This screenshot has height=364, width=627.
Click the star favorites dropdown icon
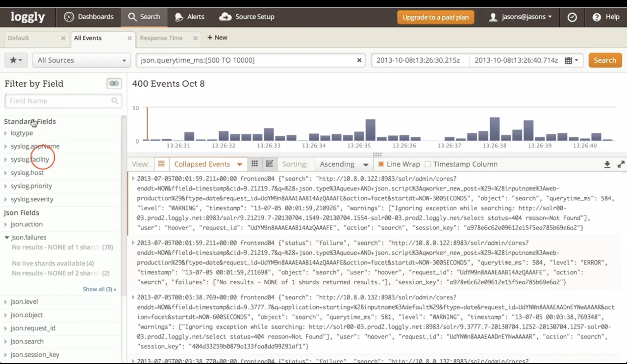tap(16, 60)
